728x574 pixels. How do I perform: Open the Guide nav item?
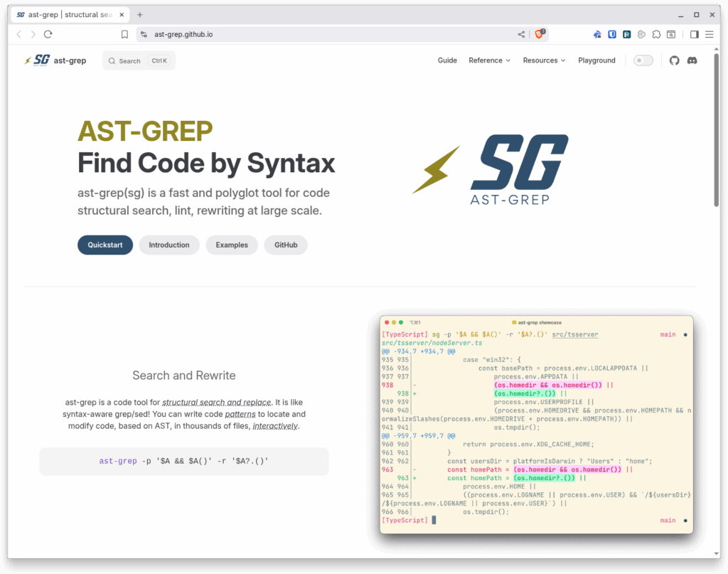click(447, 60)
